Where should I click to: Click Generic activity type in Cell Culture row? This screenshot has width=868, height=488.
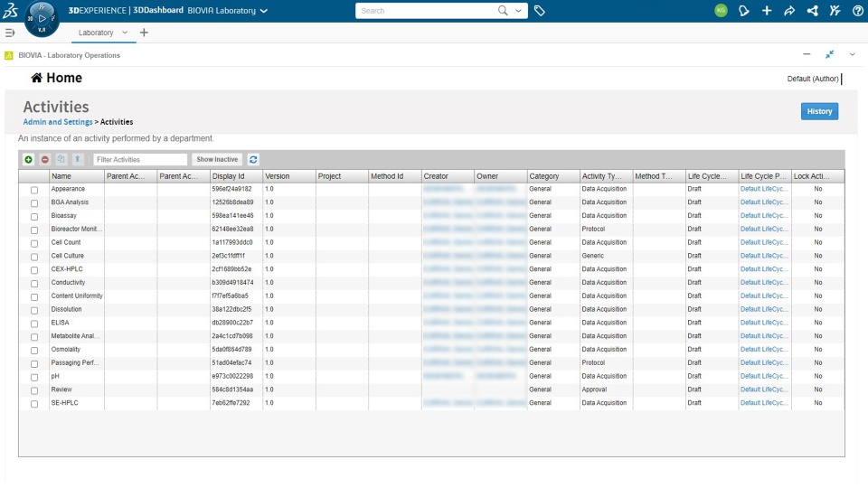point(593,256)
